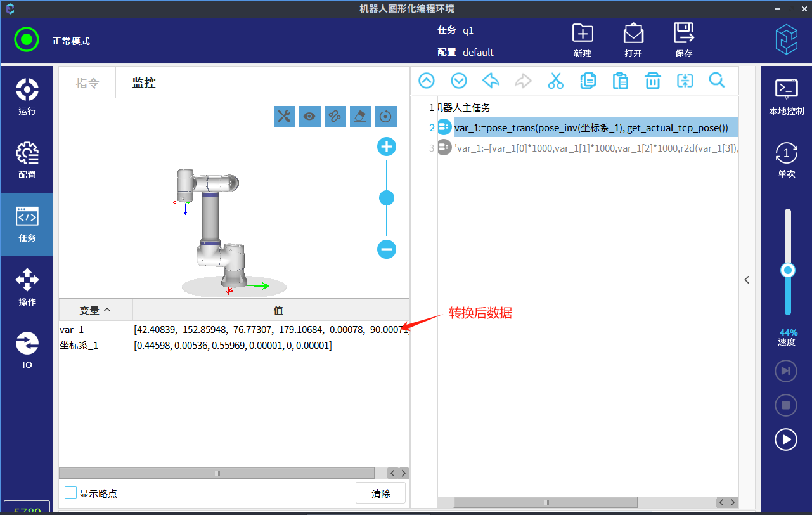Click the 保存 save icon

point(683,40)
